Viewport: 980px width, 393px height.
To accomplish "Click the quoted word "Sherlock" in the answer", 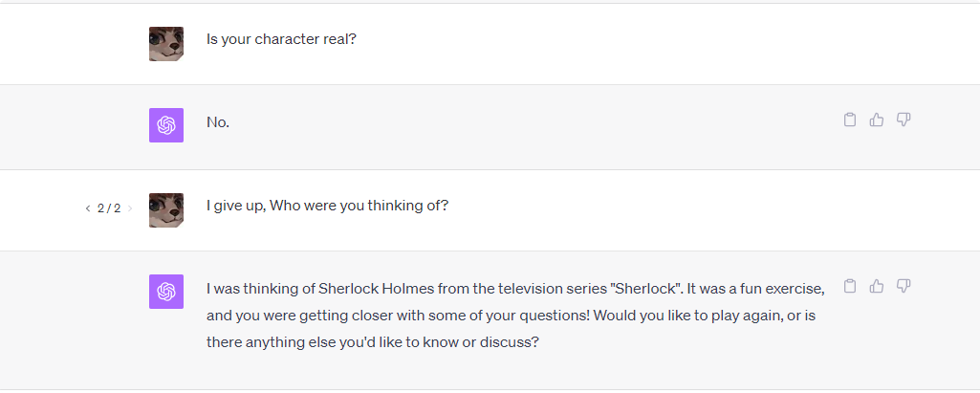I will [x=646, y=289].
